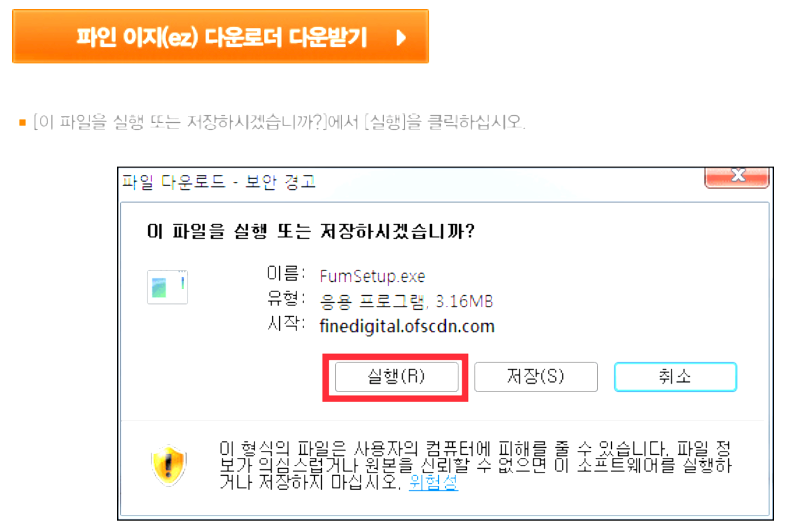Click the white arrow icon on download button
The width and height of the screenshot is (786, 532).
click(x=400, y=38)
